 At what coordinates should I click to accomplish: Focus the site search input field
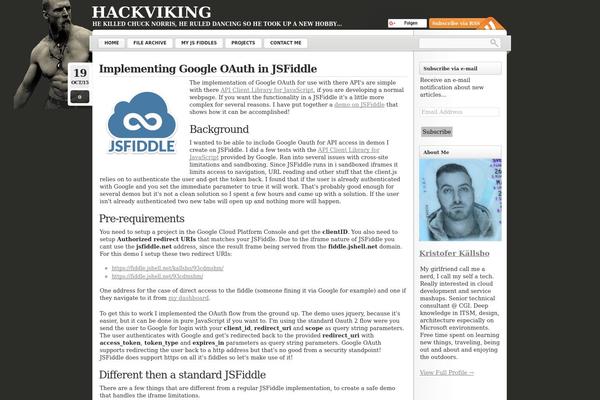[455, 43]
